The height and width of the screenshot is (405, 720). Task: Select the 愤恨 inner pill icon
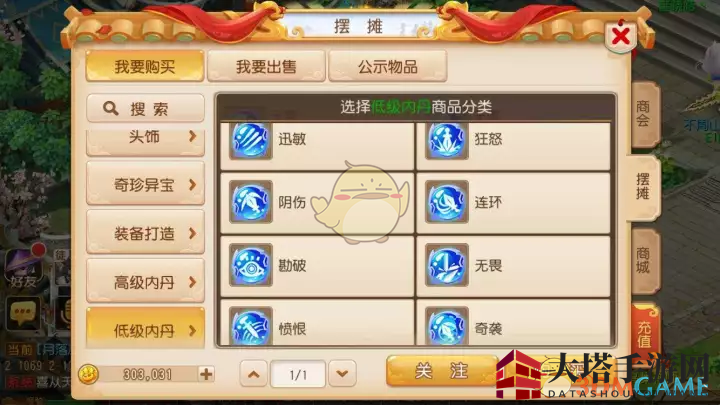[x=251, y=326]
